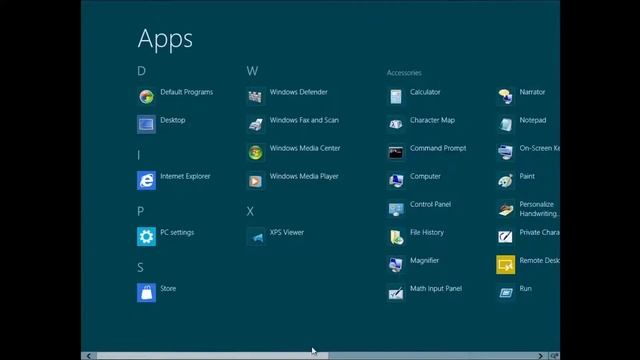Viewport: 640px width, 360px height.
Task: Open the Control Panel icon
Action: click(396, 209)
